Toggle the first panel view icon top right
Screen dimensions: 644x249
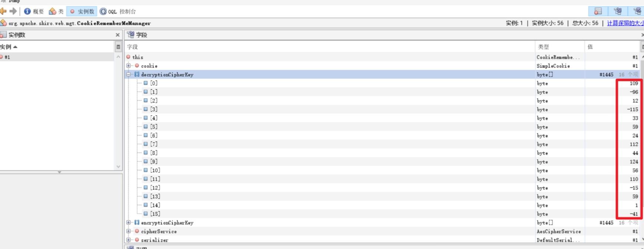pyautogui.click(x=598, y=11)
